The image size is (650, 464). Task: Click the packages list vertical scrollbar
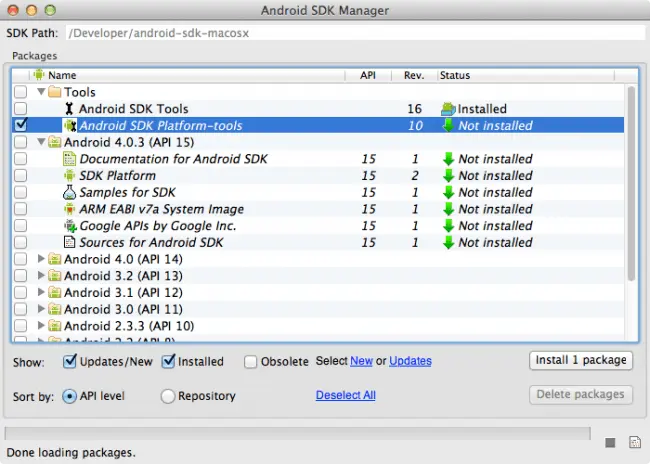[631, 180]
